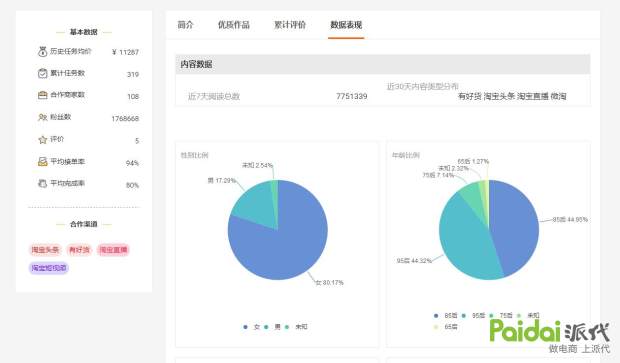Screen dimensions: 620x363
Task: Click the 94% acceptance rate value
Action: pos(132,163)
